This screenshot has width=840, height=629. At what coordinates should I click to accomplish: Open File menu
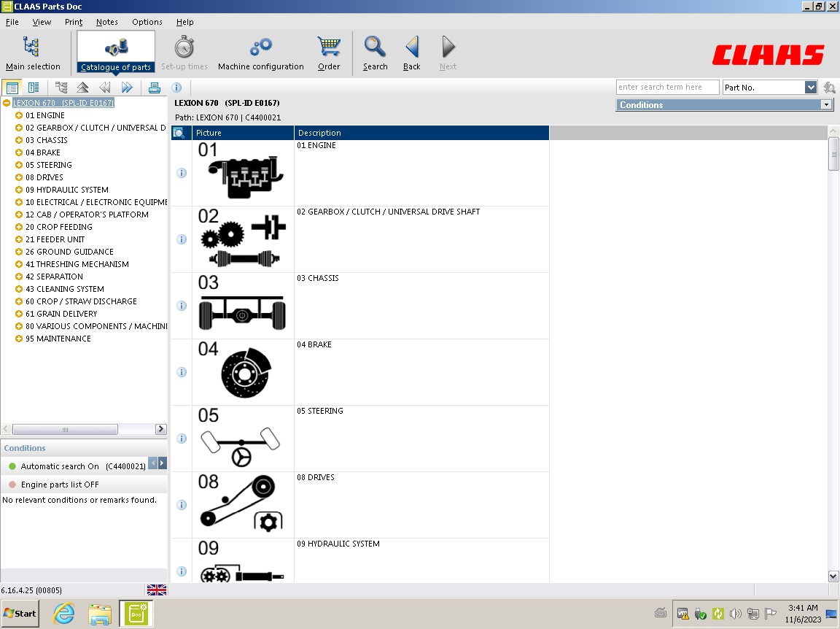click(x=12, y=22)
